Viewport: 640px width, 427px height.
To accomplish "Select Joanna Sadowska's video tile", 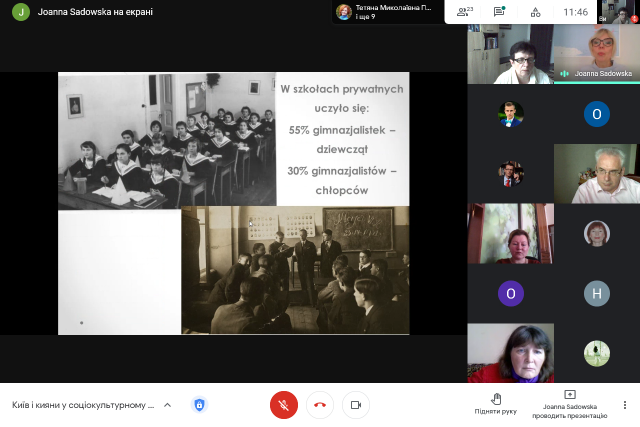I will 596,54.
